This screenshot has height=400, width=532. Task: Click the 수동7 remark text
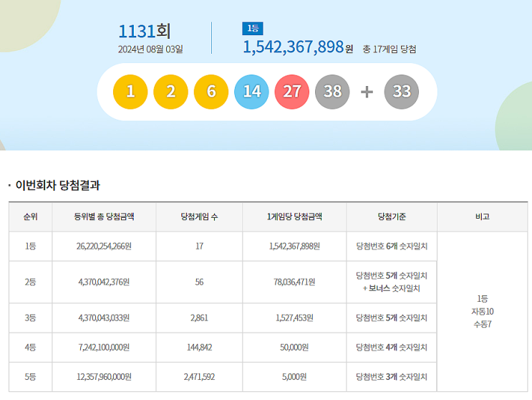coord(483,325)
